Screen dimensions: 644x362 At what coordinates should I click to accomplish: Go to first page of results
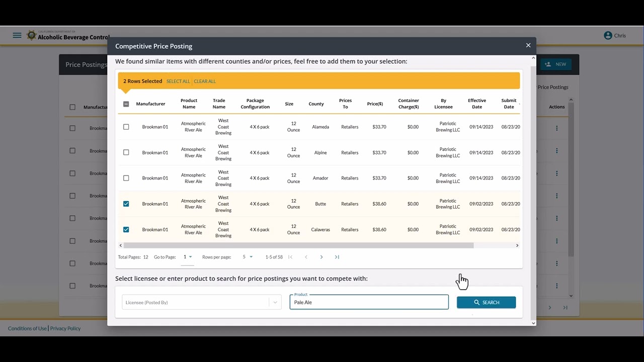(290, 257)
